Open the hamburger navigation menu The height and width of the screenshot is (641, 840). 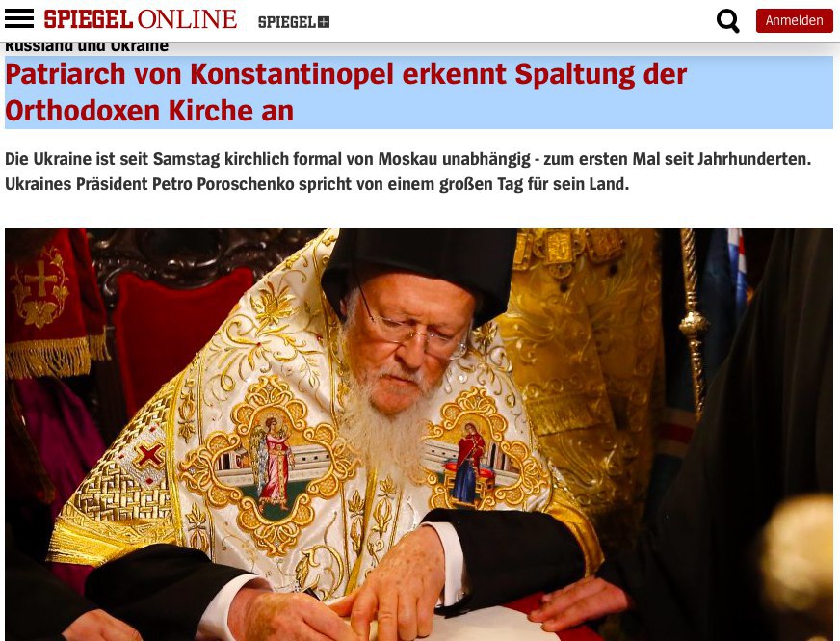click(18, 18)
